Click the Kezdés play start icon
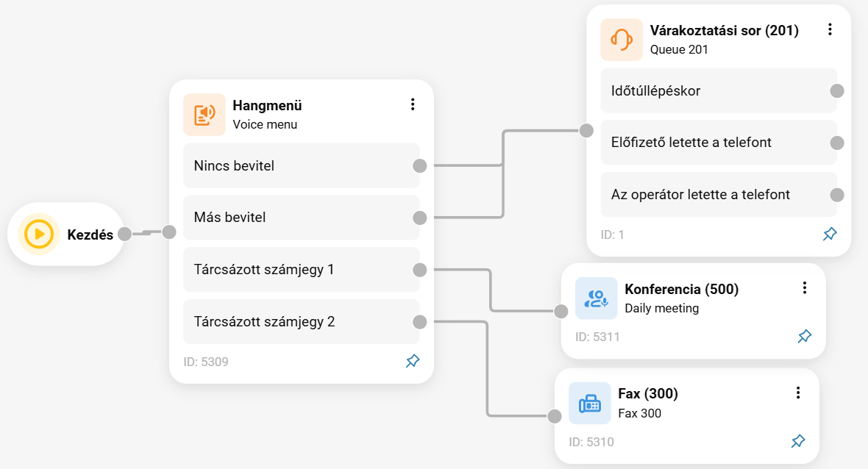 (39, 234)
